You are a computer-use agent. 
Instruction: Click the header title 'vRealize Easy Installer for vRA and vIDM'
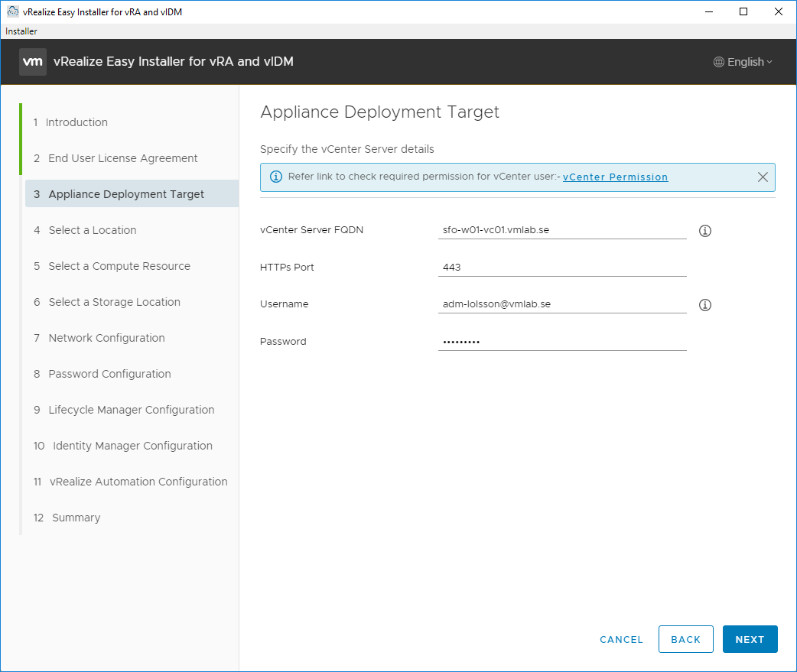[x=174, y=61]
